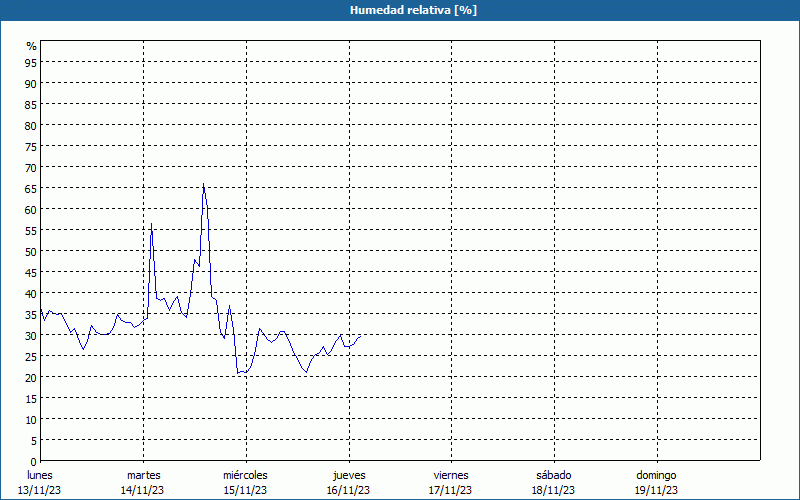
Task: Click the 75 y-axis value
Action: point(31,146)
